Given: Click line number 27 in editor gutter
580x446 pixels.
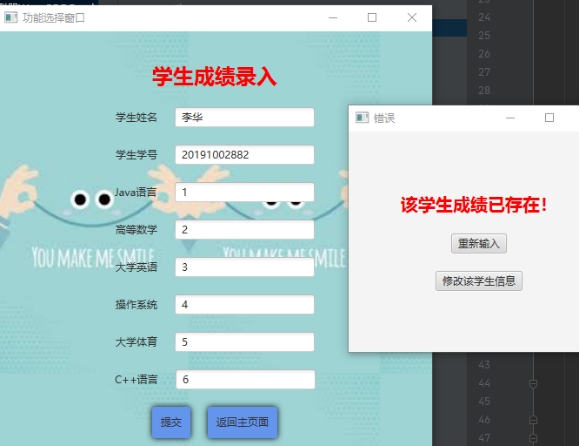Looking at the screenshot, I should [484, 72].
